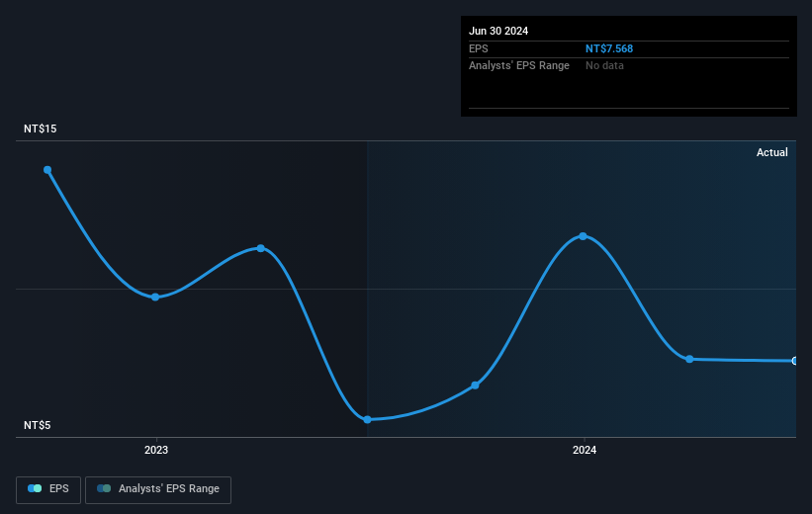
Task: Select the EPS data point at 2024 peak
Action: pyautogui.click(x=584, y=236)
